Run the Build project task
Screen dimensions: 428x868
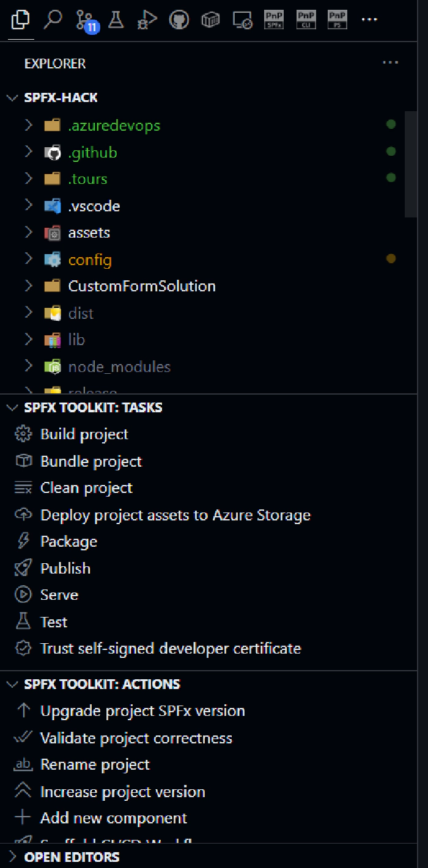pos(84,434)
